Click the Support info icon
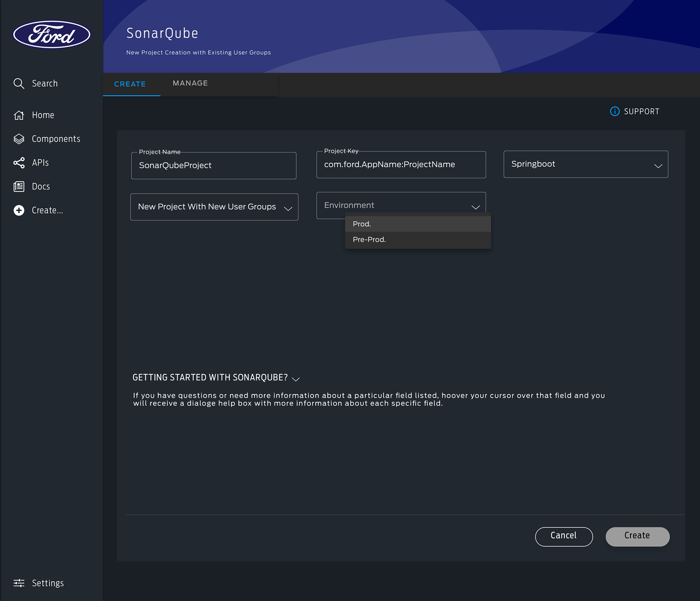 pyautogui.click(x=615, y=112)
